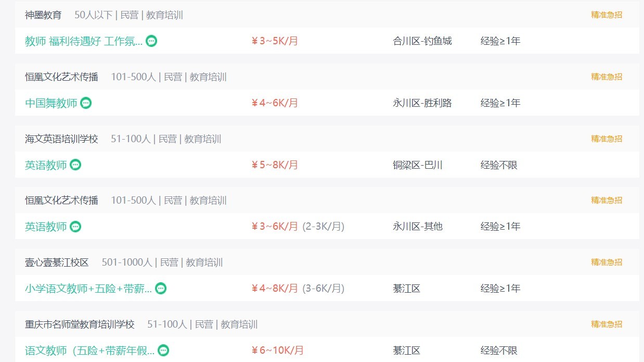Open chat icon beside 语文教师（五险+带薪年假 job
The height and width of the screenshot is (362, 644).
coord(163,351)
